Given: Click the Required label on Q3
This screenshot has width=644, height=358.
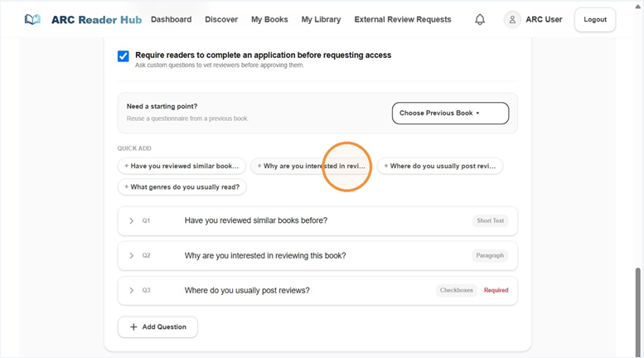Looking at the screenshot, I should pyautogui.click(x=496, y=290).
